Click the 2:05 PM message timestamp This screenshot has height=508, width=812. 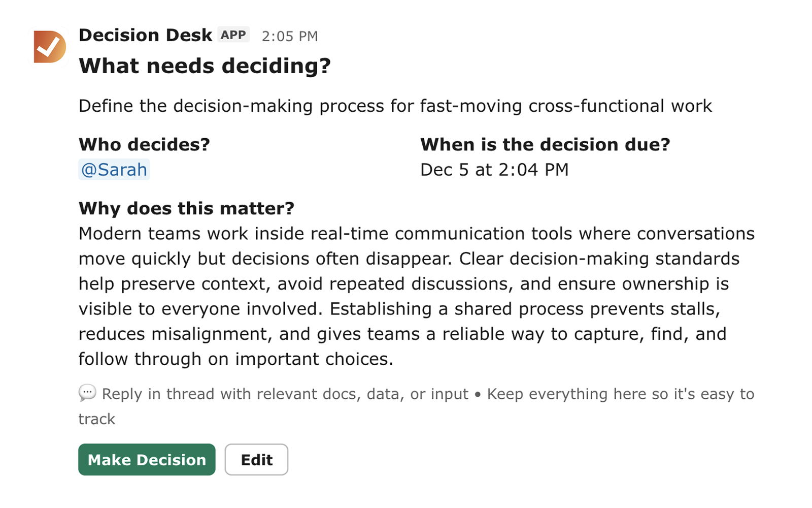coord(290,36)
